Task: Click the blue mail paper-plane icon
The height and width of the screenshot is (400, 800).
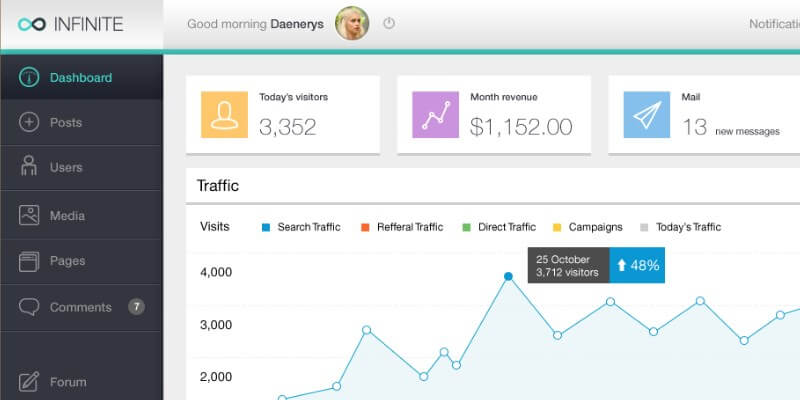Action: tap(647, 115)
